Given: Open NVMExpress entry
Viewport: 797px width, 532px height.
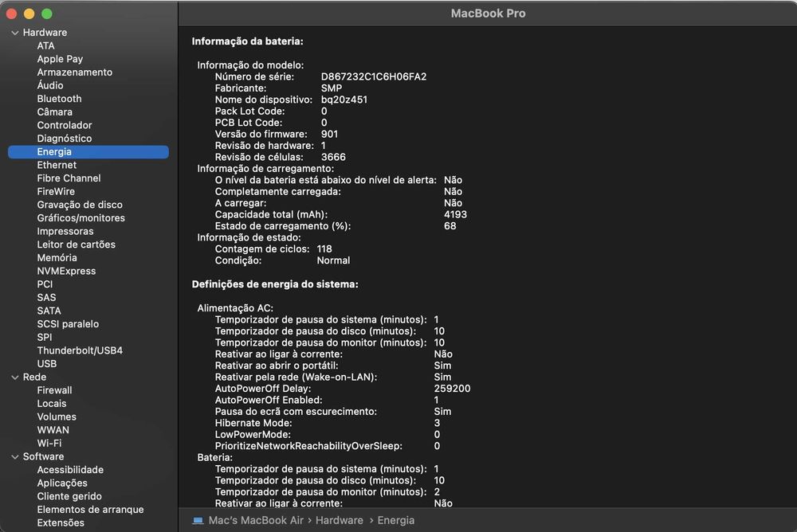Looking at the screenshot, I should [x=66, y=271].
